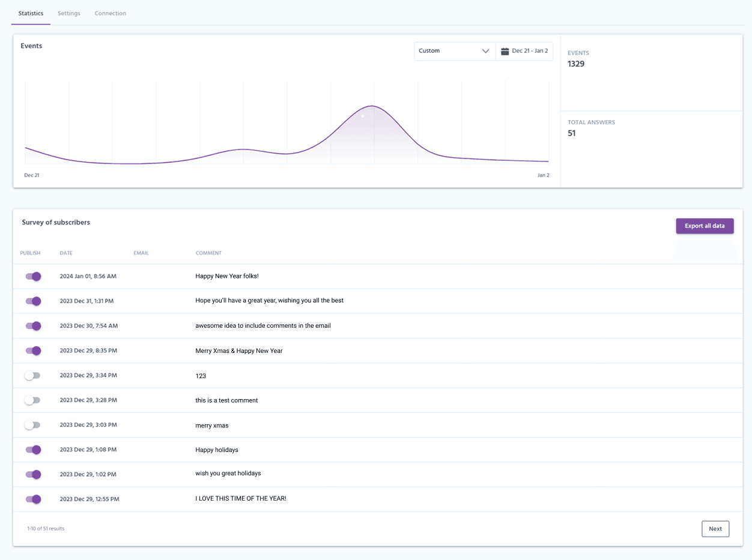This screenshot has height=560, width=752.
Task: Enable publish for the "123" comment
Action: [32, 375]
